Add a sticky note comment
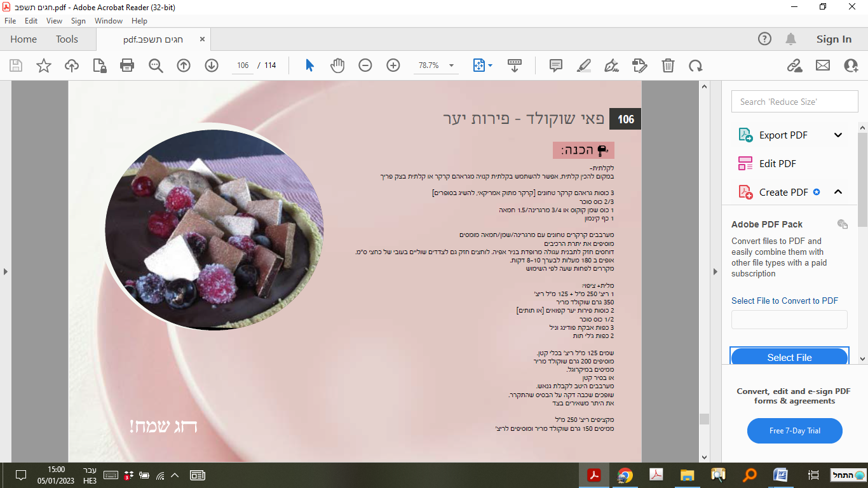 pyautogui.click(x=555, y=65)
